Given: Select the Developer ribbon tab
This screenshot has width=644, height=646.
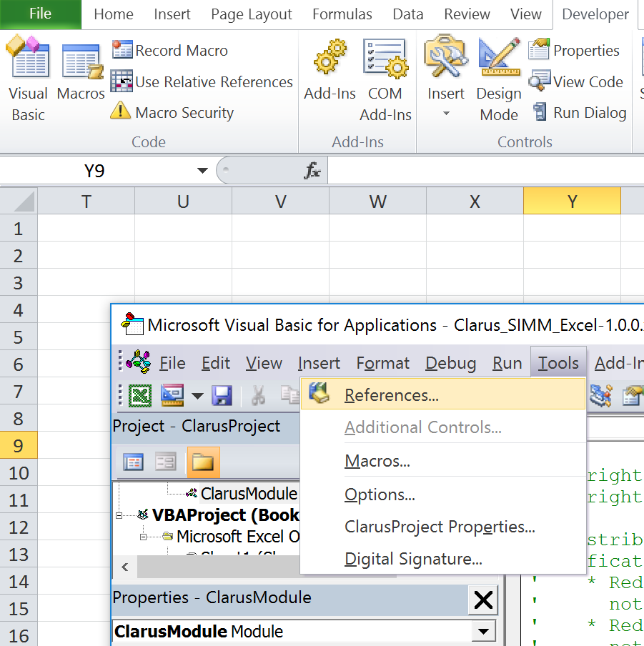Looking at the screenshot, I should click(x=595, y=14).
